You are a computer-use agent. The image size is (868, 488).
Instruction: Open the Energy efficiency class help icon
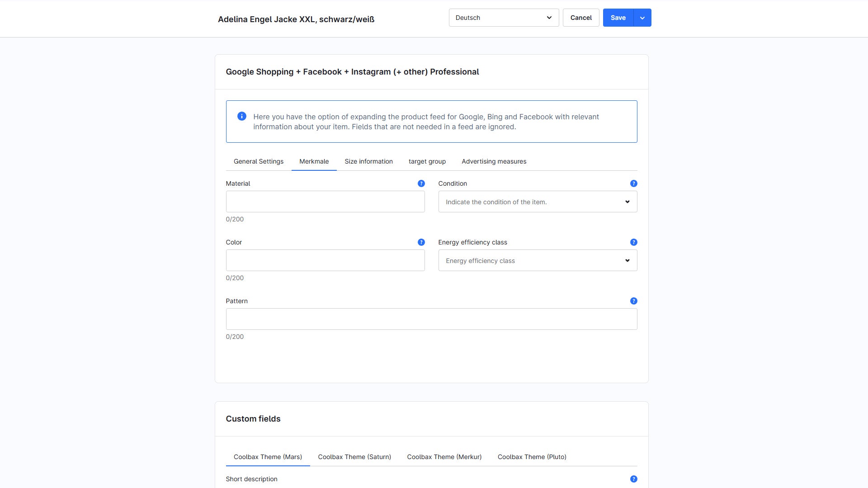pyautogui.click(x=633, y=242)
